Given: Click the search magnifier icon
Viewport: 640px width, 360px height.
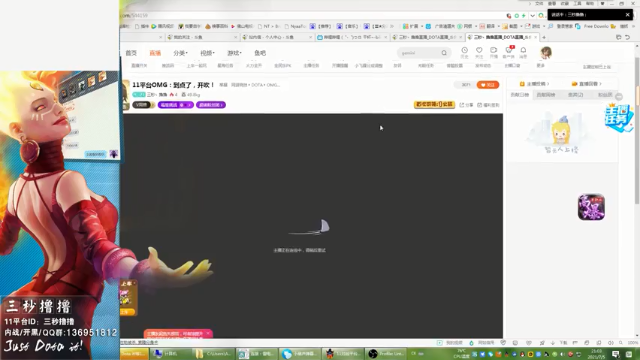Looking at the screenshot, I should [x=444, y=53].
